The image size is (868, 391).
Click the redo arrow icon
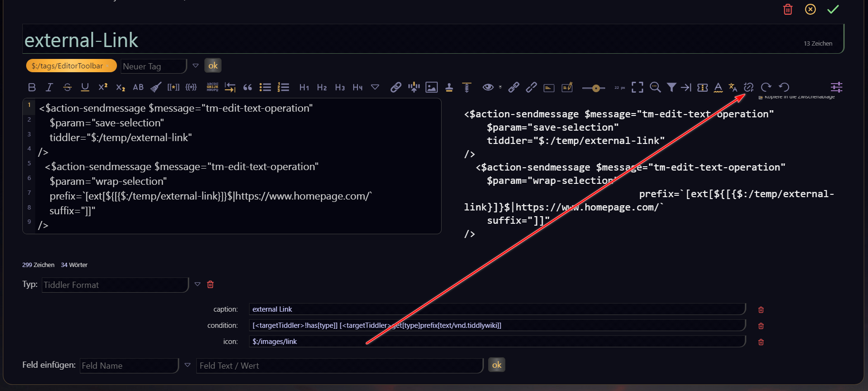pyautogui.click(x=766, y=87)
